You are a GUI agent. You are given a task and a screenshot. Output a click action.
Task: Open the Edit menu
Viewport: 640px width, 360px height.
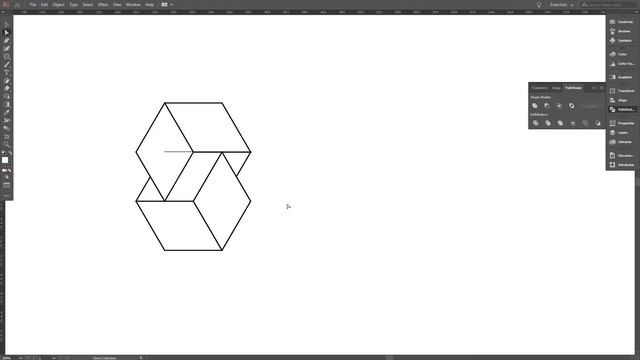44,4
